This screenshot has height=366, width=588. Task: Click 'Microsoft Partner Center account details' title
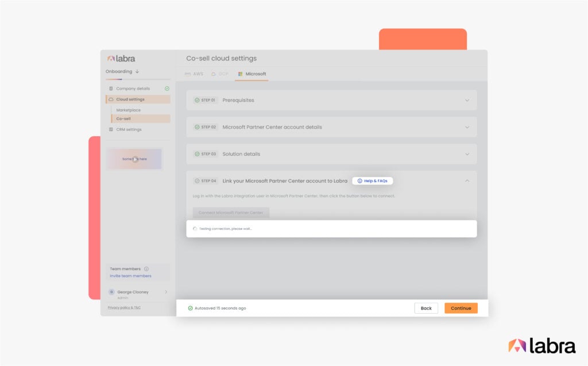[x=272, y=127]
